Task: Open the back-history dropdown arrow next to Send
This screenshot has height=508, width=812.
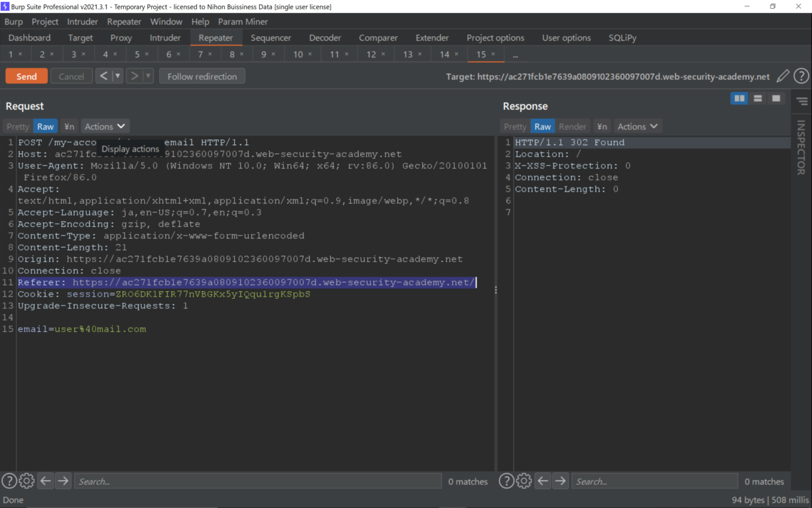Action: pyautogui.click(x=118, y=76)
